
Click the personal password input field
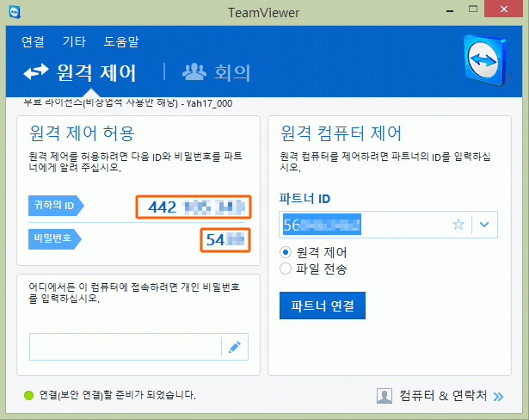[x=125, y=347]
